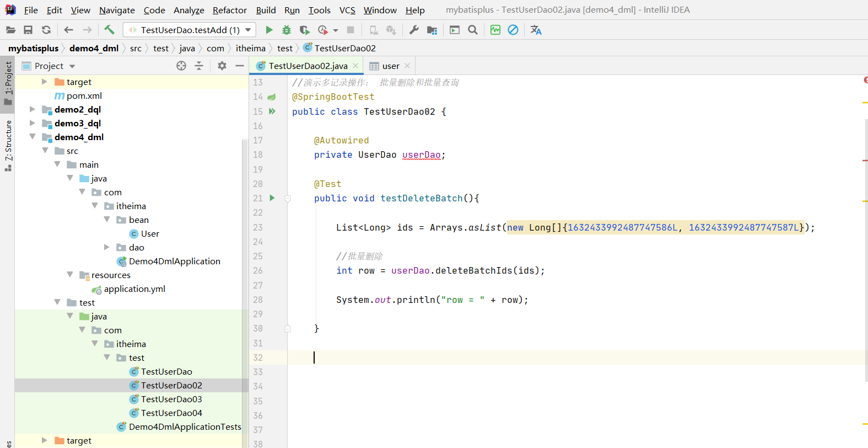Open the Refactor menu
Screen dimensions: 868x448
[x=229, y=10]
